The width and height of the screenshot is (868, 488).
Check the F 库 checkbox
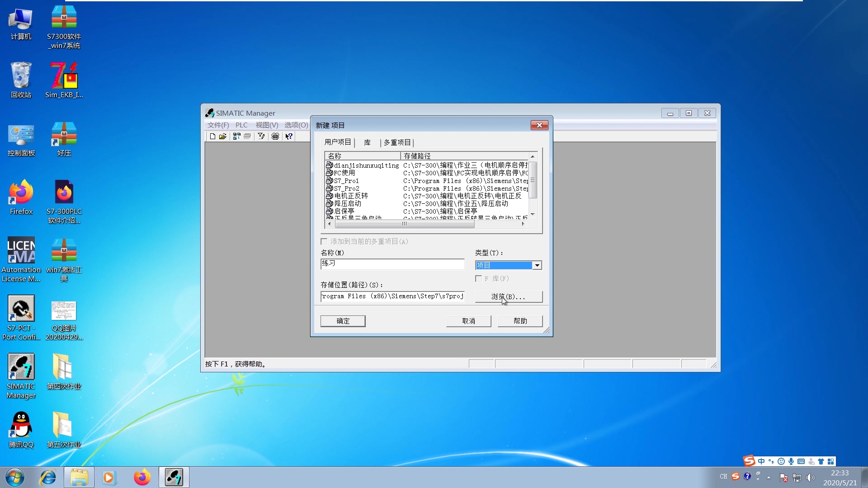pyautogui.click(x=478, y=279)
